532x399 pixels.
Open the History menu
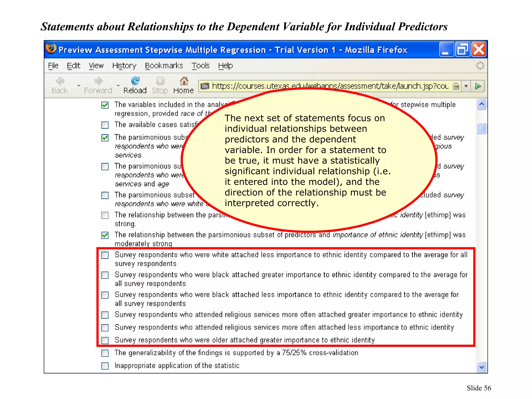pos(124,66)
